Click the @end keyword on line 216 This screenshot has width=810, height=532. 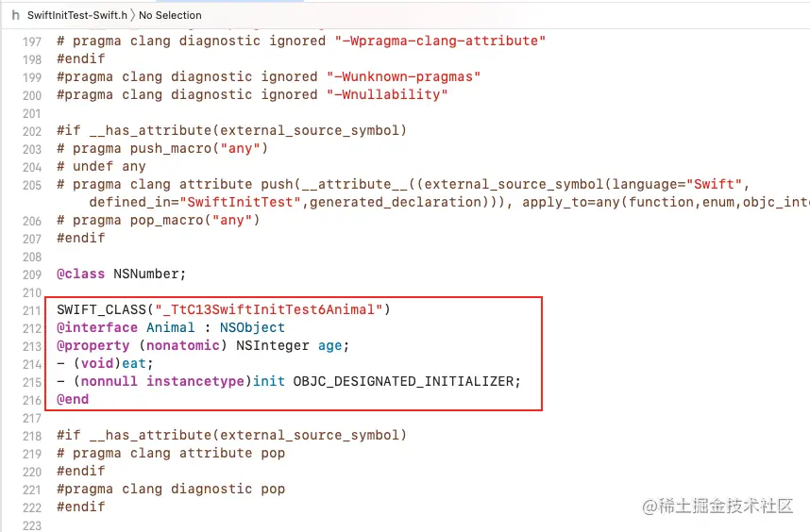coord(73,399)
